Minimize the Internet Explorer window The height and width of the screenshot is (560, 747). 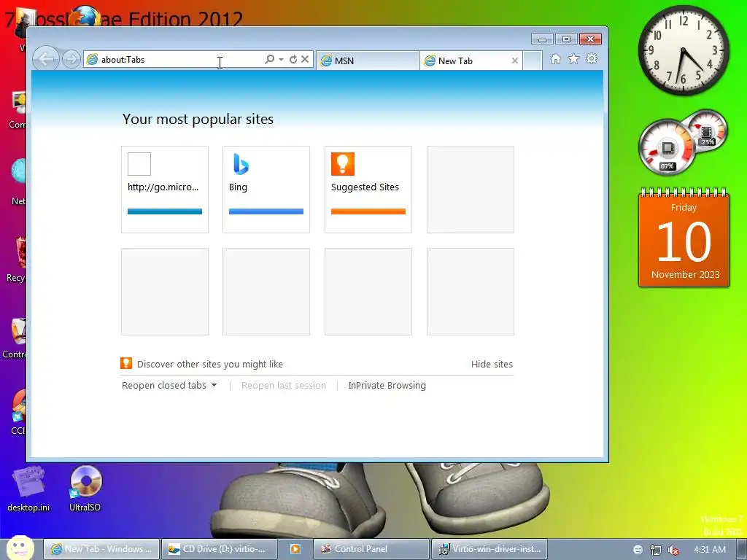(542, 39)
